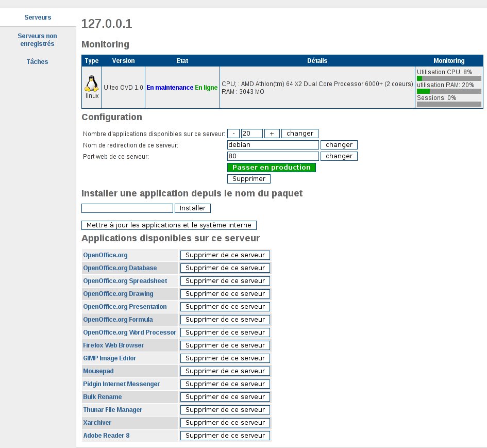Remove OpenOffice.org from this server
487x448 pixels.
pyautogui.click(x=225, y=255)
